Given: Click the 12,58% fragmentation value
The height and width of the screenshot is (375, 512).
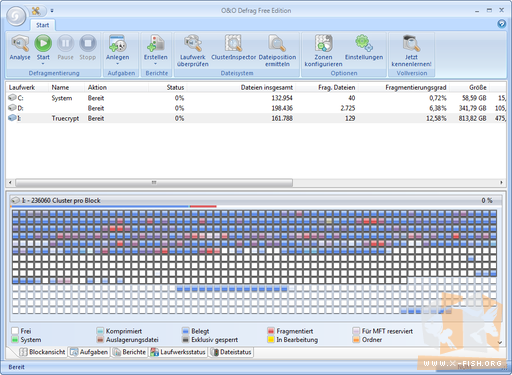Looking at the screenshot, I should 436,118.
